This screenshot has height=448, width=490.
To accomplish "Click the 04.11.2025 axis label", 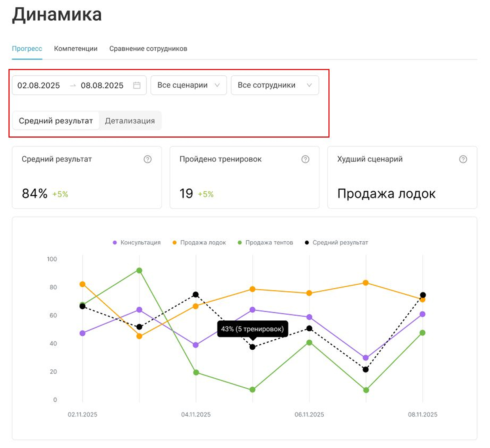I will [196, 414].
